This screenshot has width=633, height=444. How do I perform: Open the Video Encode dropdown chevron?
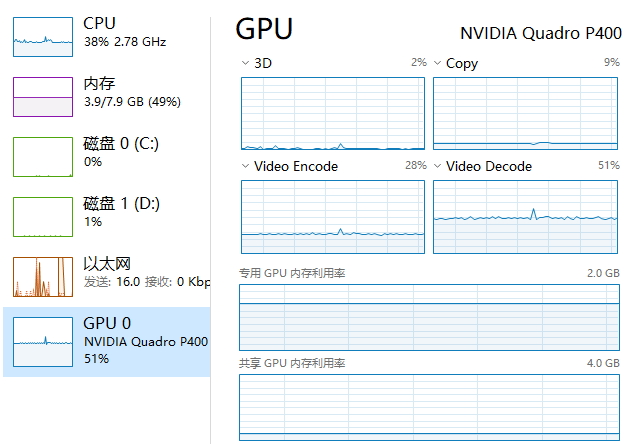[246, 166]
